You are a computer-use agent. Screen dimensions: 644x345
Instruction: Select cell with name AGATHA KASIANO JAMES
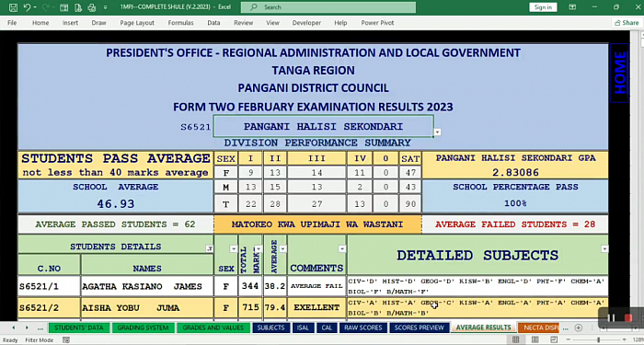[x=147, y=286]
